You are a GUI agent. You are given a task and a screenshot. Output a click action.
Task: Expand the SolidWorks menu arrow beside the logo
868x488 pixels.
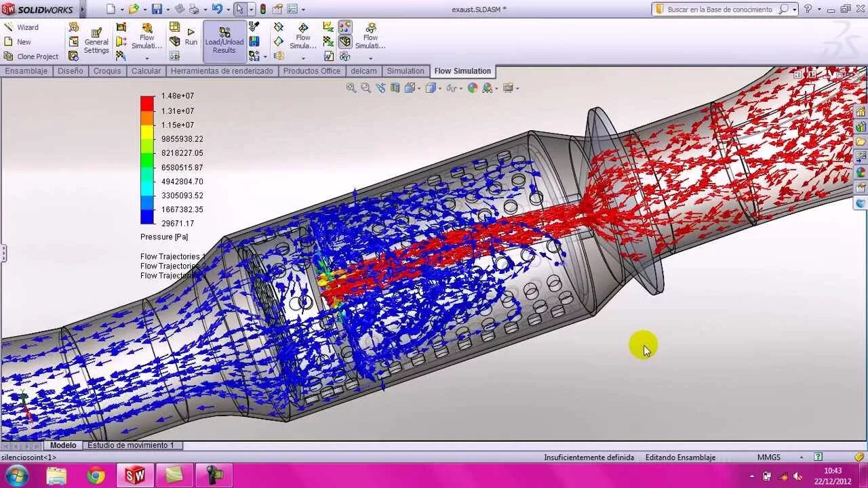83,9
